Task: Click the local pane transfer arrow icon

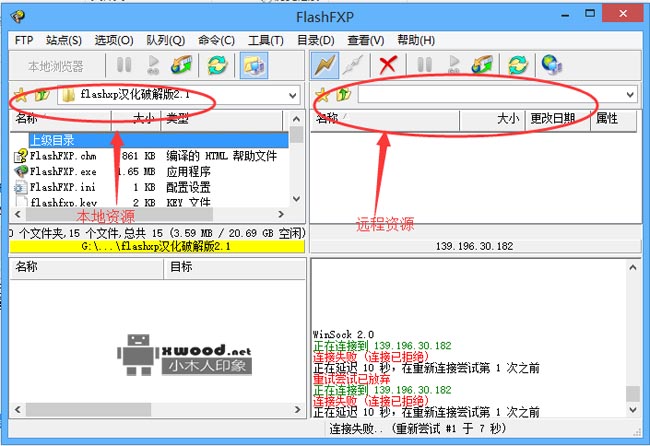Action: point(182,65)
